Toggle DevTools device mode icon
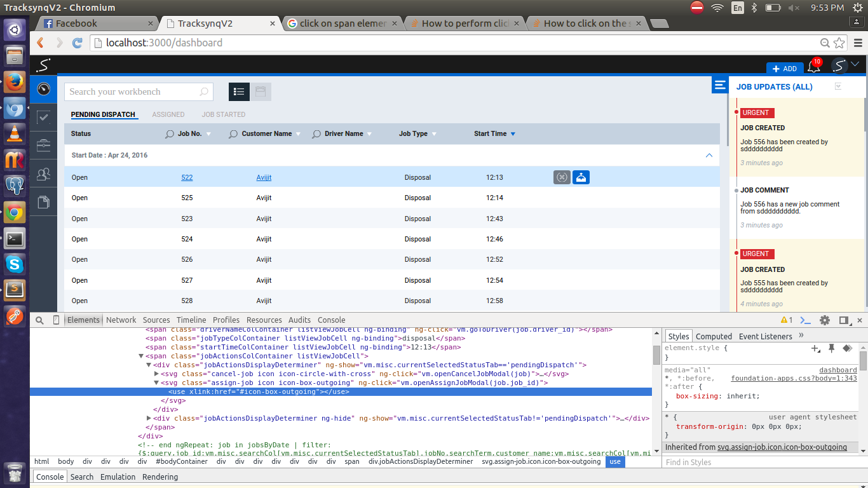Screen dimensions: 868x488 [x=56, y=320]
